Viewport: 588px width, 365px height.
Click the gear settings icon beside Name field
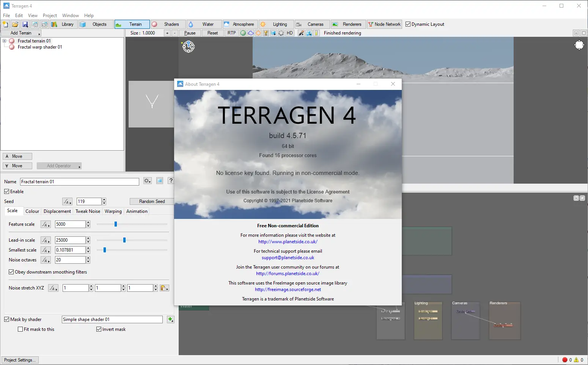click(147, 181)
